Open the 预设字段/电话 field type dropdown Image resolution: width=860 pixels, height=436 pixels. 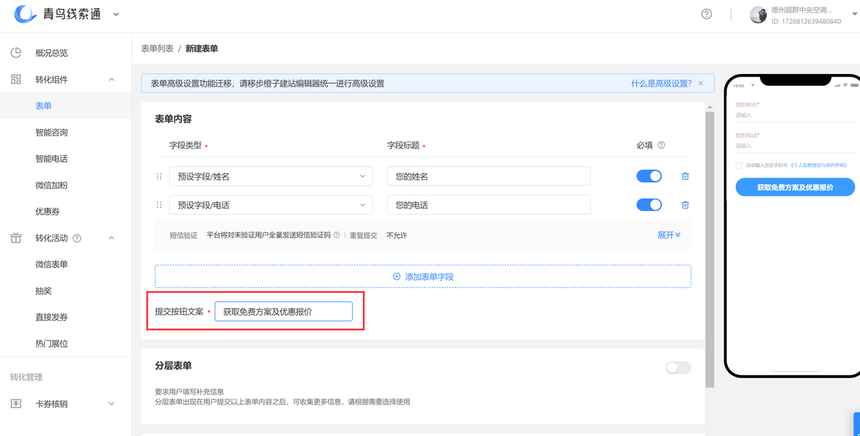270,205
